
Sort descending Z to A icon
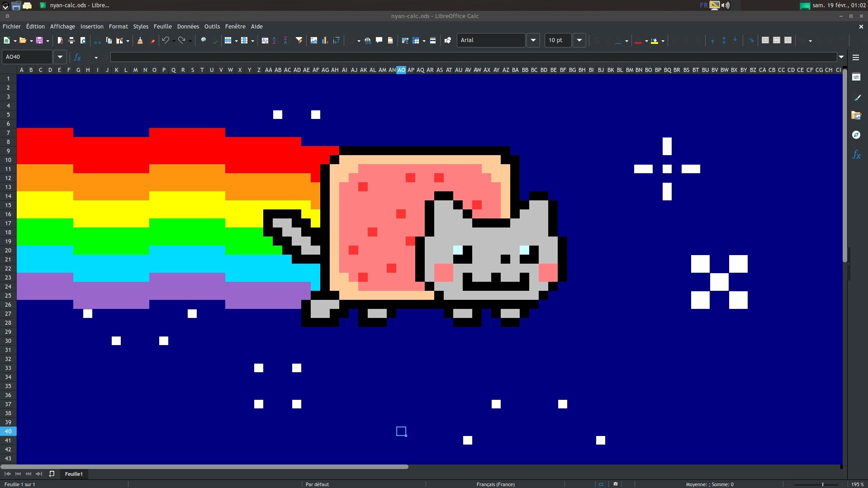pos(285,41)
